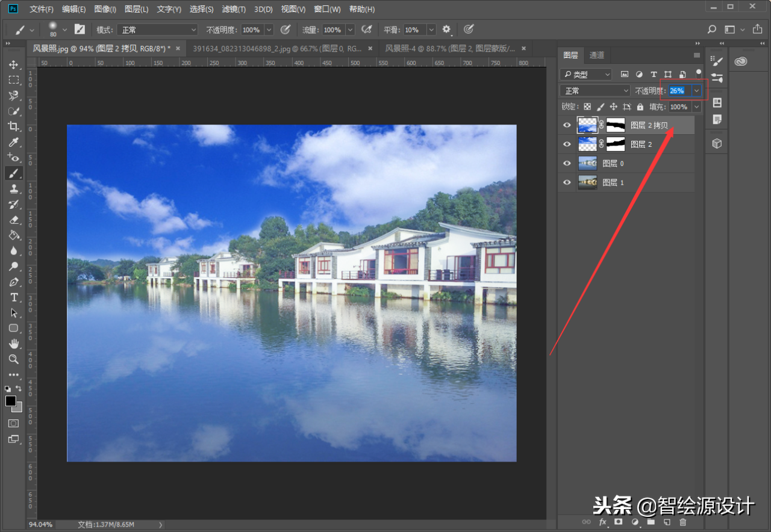
Task: Open the layer filter 类型 dropdown
Action: point(585,75)
